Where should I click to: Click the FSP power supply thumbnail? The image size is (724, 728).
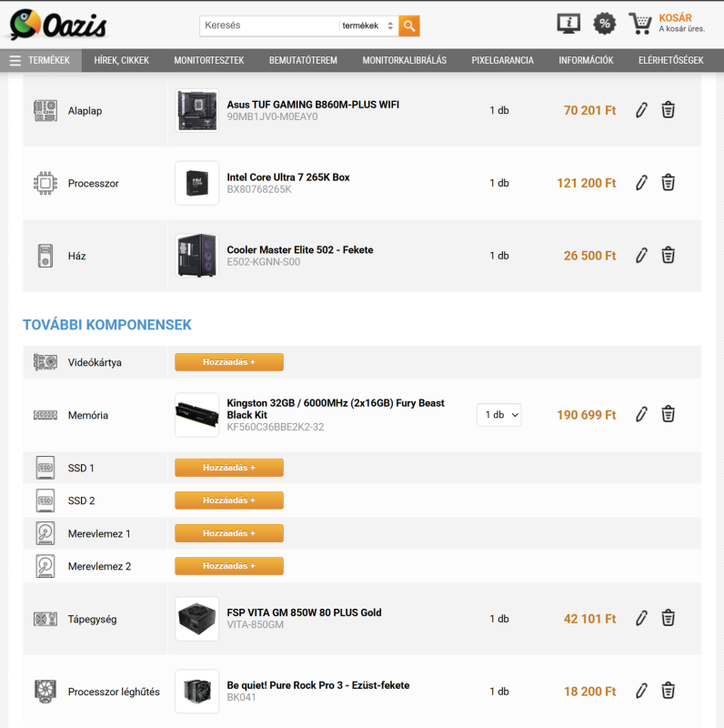(x=196, y=619)
